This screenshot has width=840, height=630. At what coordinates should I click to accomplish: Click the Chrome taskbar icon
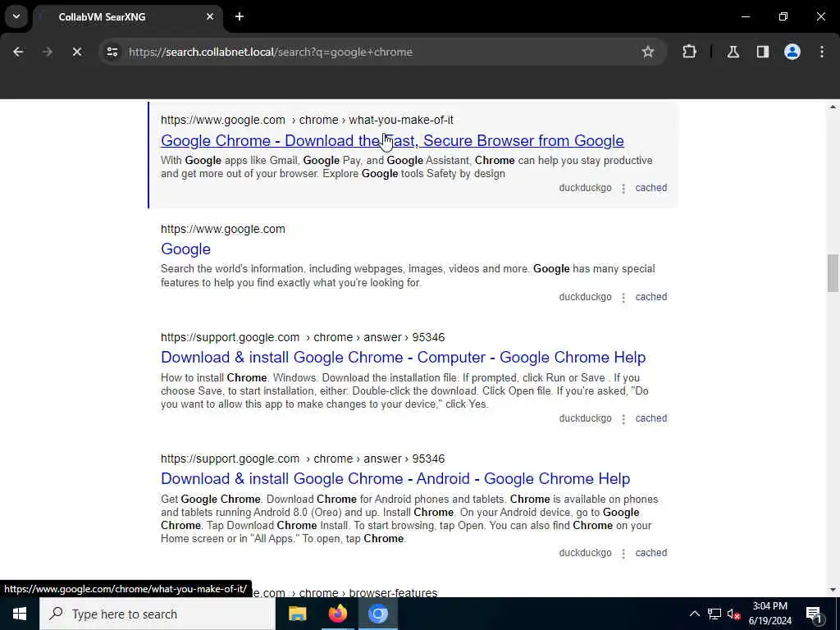(377, 614)
